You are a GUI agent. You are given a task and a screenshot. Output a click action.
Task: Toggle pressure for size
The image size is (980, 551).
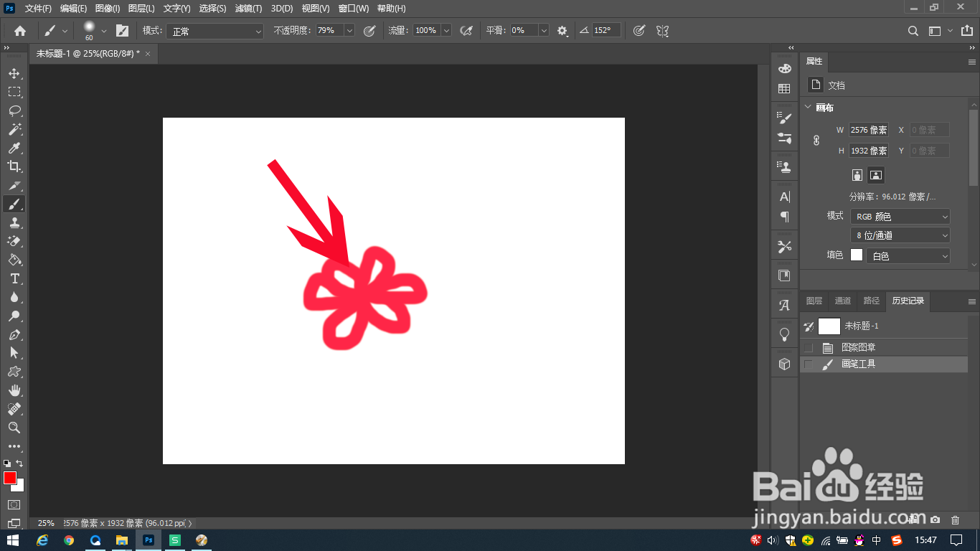(639, 31)
